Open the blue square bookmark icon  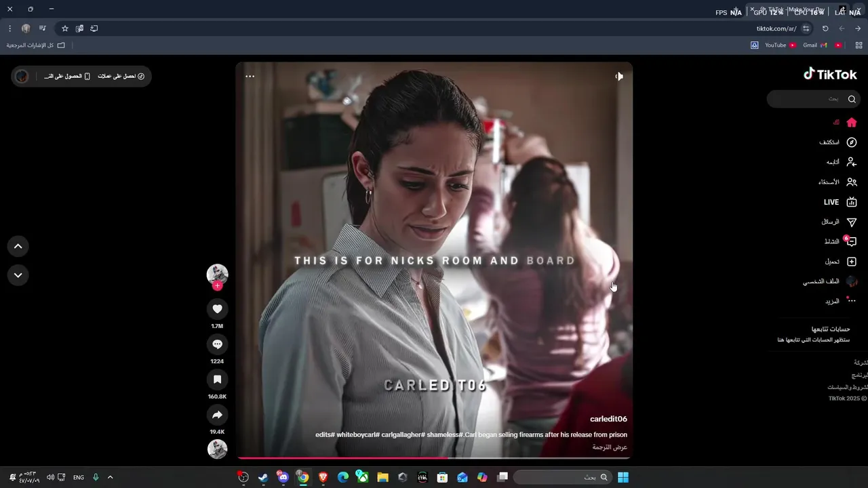(754, 45)
